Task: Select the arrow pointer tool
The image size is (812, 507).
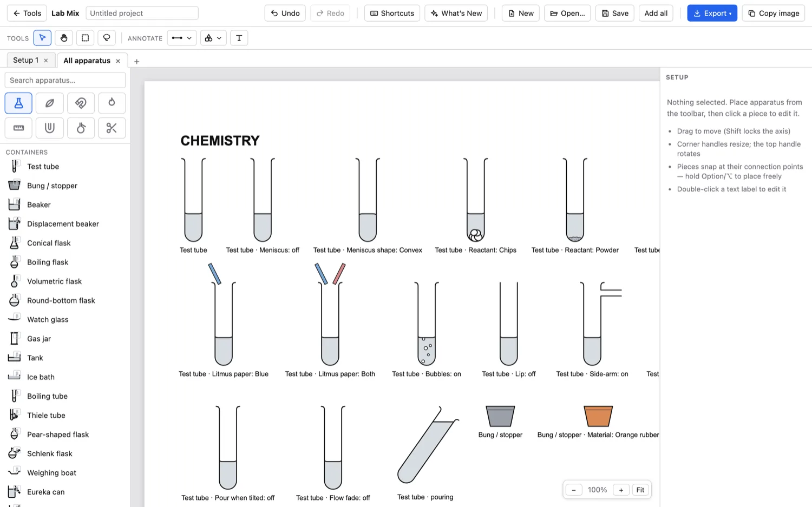Action: tap(42, 38)
